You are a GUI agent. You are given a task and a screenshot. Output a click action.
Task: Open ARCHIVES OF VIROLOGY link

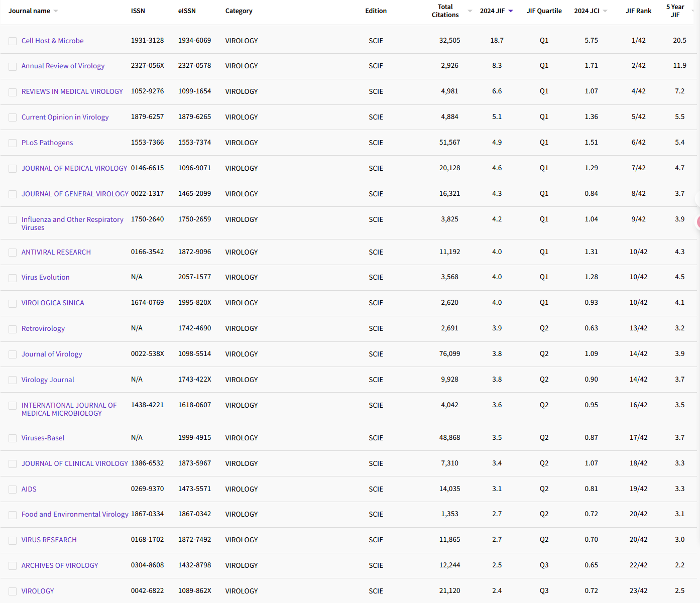pyautogui.click(x=60, y=565)
